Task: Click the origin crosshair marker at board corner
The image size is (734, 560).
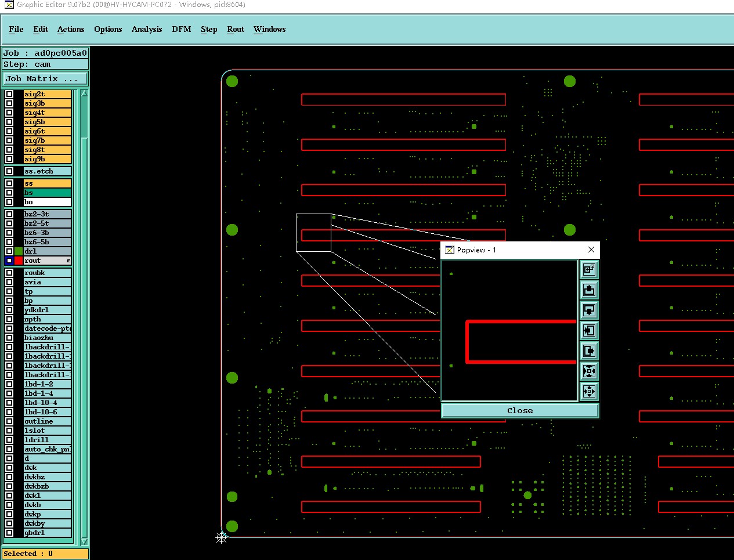Action: (221, 538)
